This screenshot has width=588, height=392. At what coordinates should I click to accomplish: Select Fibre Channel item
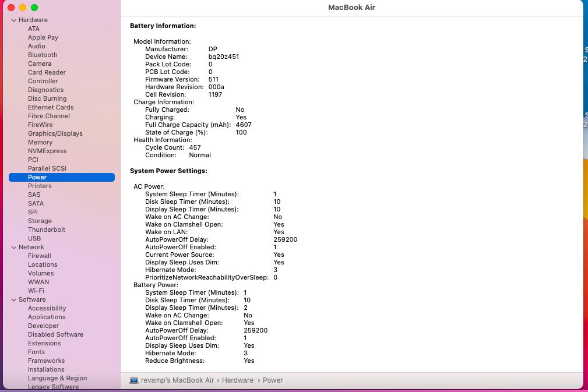(x=49, y=116)
